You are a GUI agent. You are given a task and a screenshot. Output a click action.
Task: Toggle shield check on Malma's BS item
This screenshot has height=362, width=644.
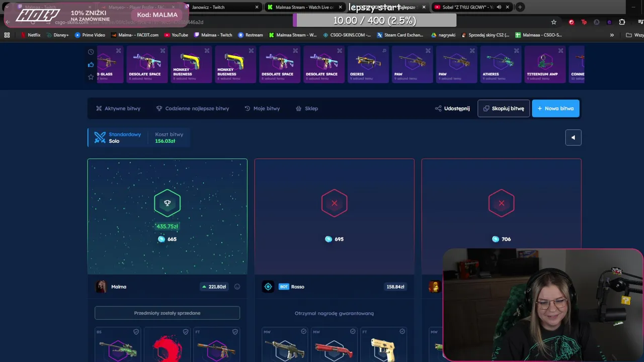pyautogui.click(x=136, y=332)
